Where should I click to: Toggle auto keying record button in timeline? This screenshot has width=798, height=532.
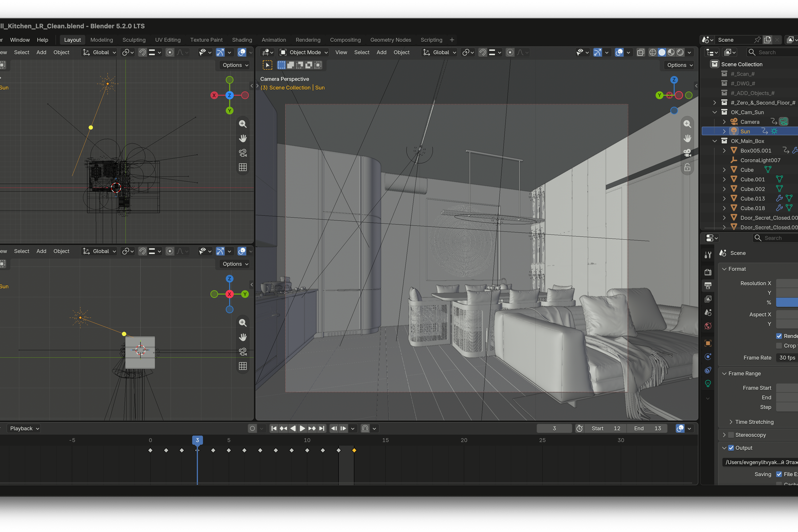tap(252, 429)
